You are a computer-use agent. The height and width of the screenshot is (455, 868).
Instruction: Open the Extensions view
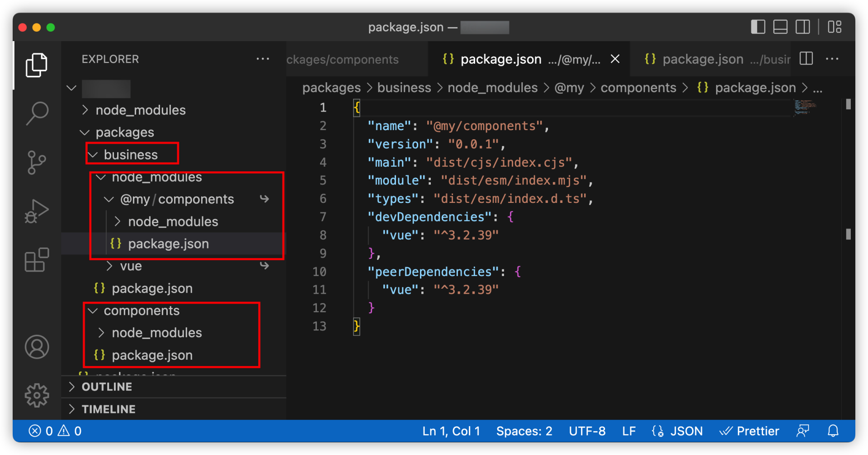pos(37,260)
